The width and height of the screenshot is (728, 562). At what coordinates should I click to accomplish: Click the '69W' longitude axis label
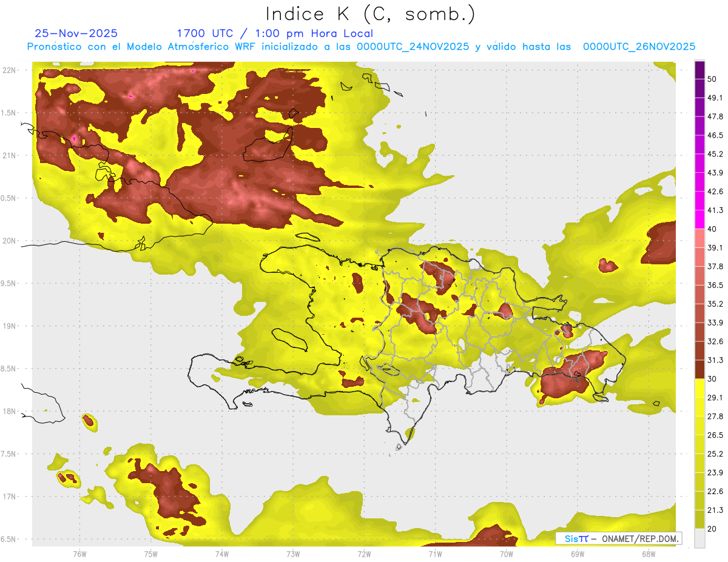pyautogui.click(x=578, y=554)
